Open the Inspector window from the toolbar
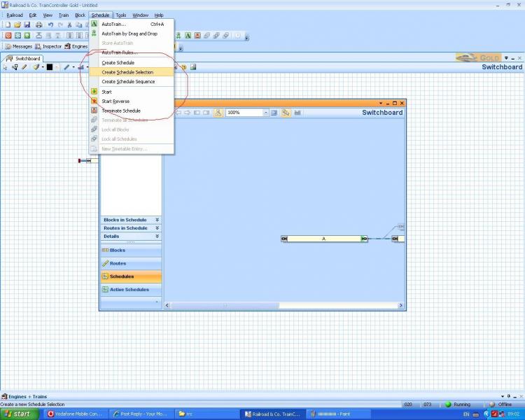Screen dimensions: 525x420 pos(48,46)
